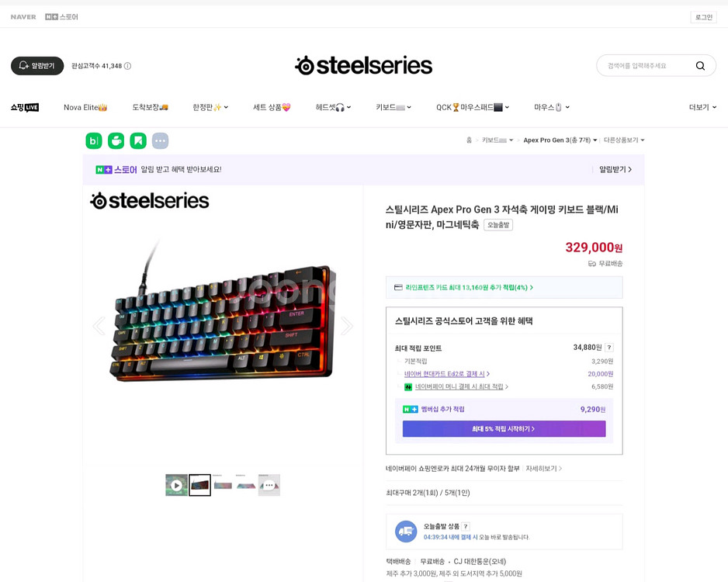Show previous product image with left arrow
This screenshot has height=582, width=728.
click(99, 326)
